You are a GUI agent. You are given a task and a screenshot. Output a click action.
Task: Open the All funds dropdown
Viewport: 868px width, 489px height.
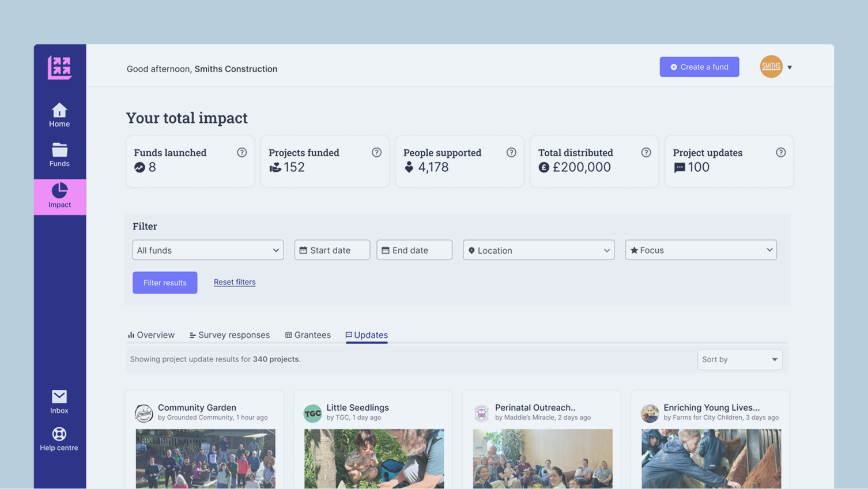[207, 250]
